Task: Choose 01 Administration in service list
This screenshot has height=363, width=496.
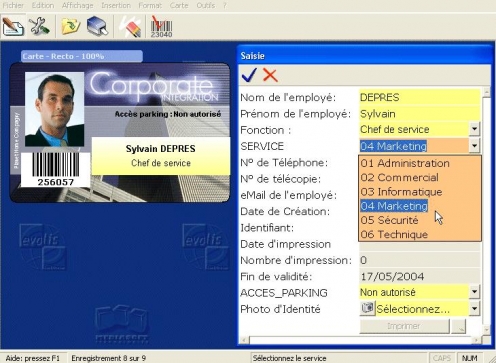Action: point(420,163)
